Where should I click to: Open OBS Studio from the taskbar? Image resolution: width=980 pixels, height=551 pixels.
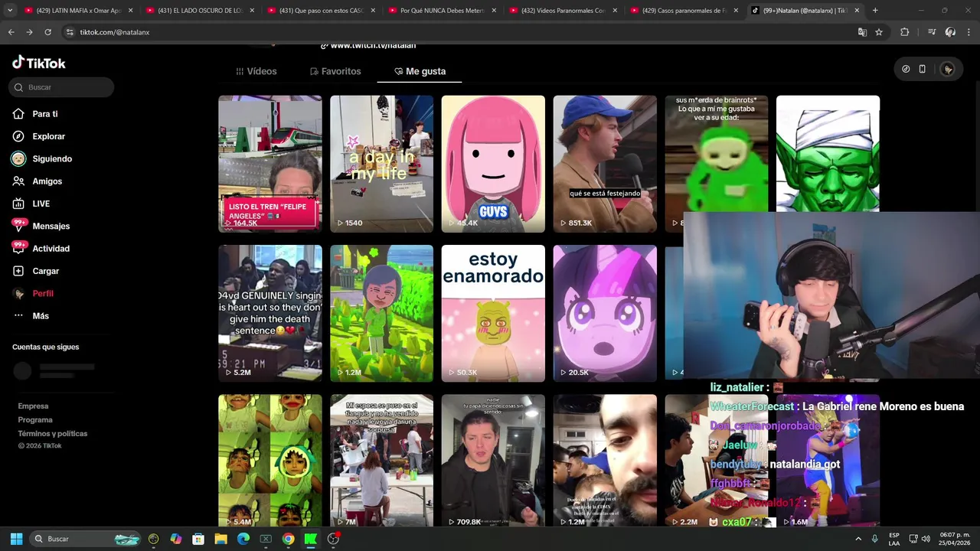333,539
